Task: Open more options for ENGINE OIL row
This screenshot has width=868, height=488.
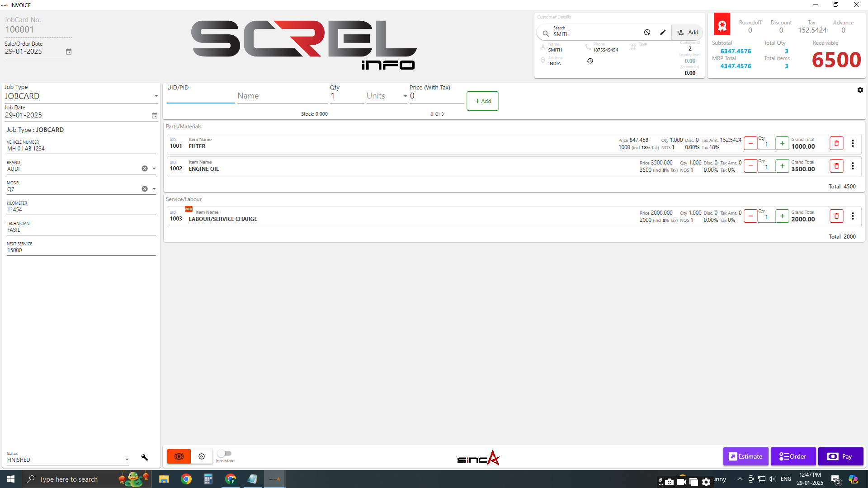Action: click(853, 166)
